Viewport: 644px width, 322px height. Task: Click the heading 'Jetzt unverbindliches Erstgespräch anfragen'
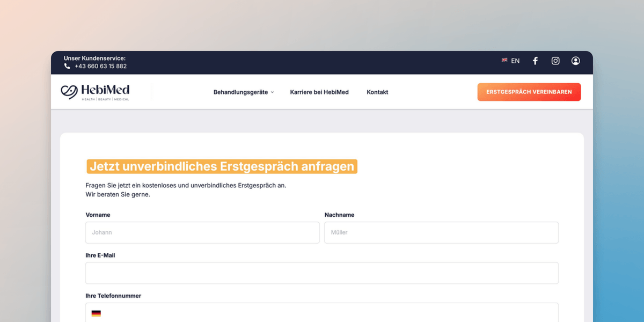(222, 166)
